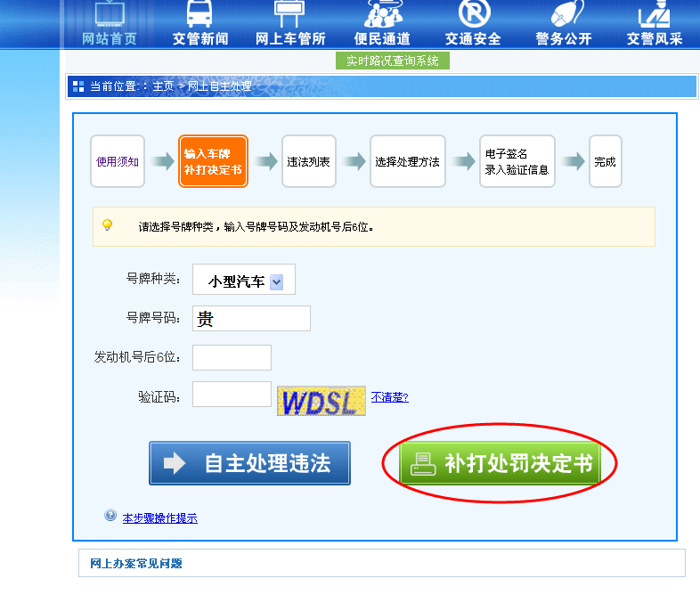Click the 自主处理违法 button
Image resolution: width=700 pixels, height=603 pixels.
coord(249,463)
